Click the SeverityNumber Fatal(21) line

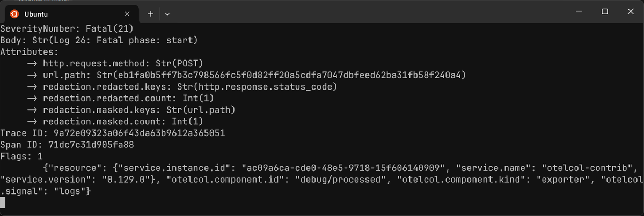[67, 28]
